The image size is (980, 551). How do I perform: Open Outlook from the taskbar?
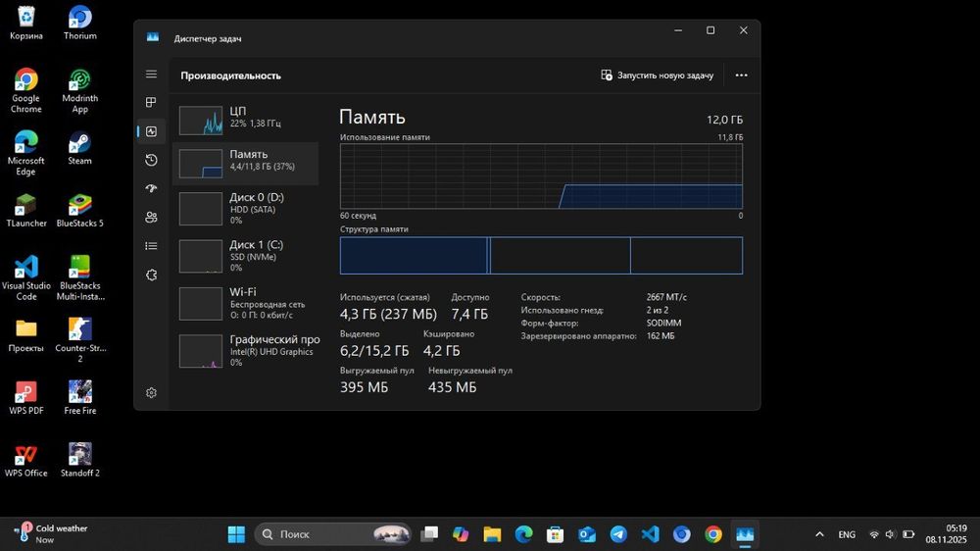click(587, 534)
